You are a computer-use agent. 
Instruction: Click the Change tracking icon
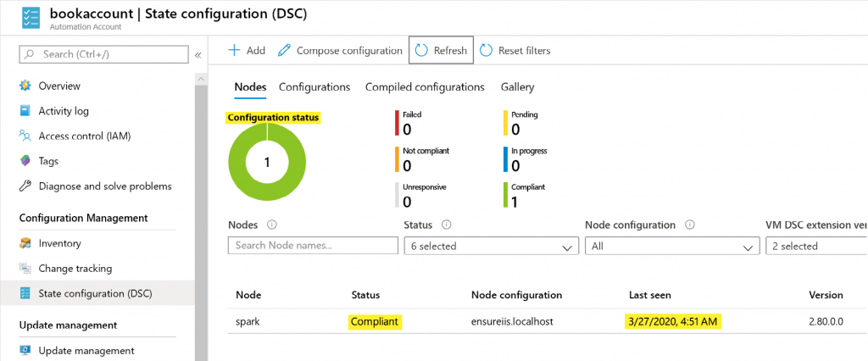pos(25,269)
